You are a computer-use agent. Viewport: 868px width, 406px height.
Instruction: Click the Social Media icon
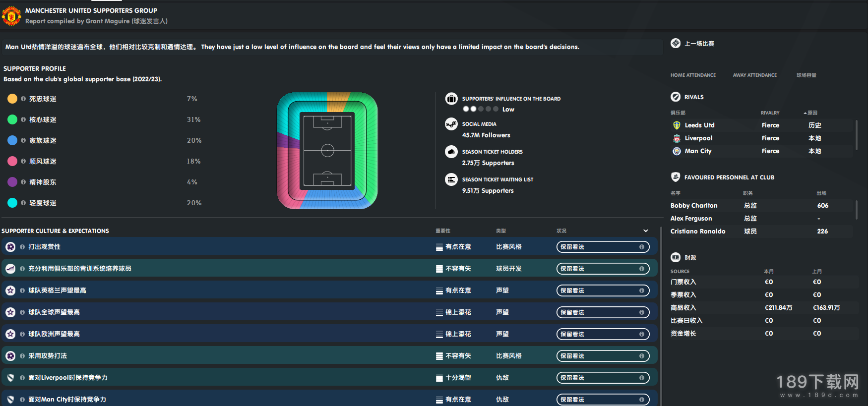tap(451, 124)
